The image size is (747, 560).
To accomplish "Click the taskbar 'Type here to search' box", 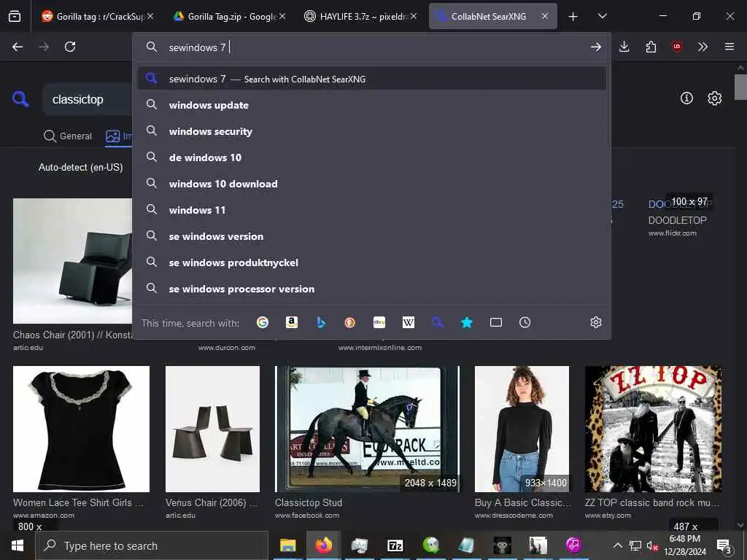I will 152,545.
